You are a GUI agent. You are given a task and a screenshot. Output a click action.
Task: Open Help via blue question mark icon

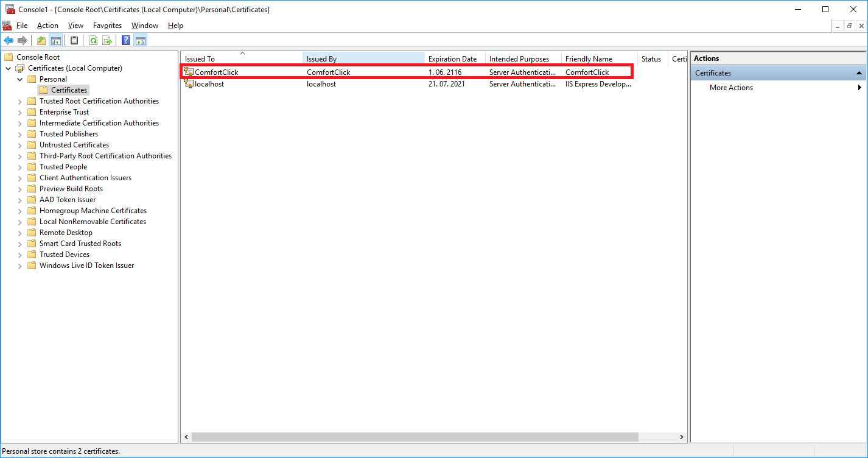126,41
